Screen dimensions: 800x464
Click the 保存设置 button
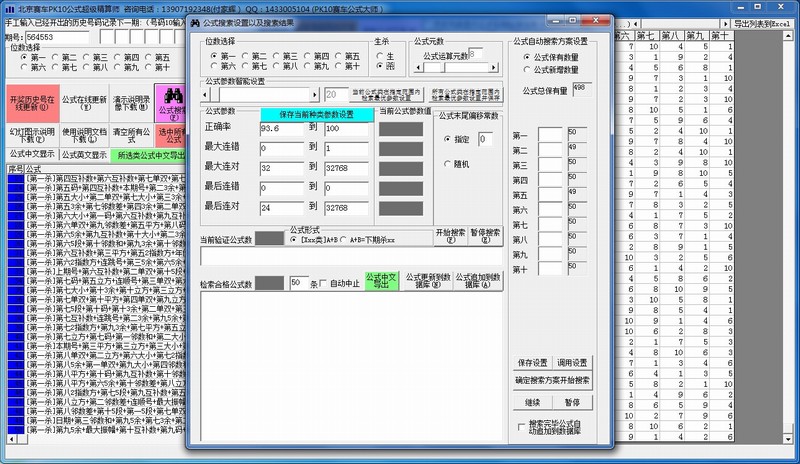pos(532,362)
